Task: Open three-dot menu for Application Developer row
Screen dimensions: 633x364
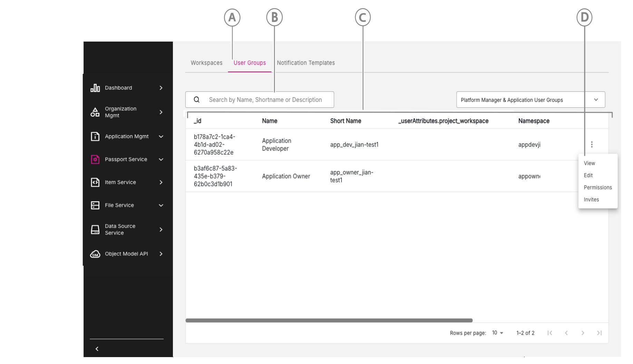Action: [592, 144]
